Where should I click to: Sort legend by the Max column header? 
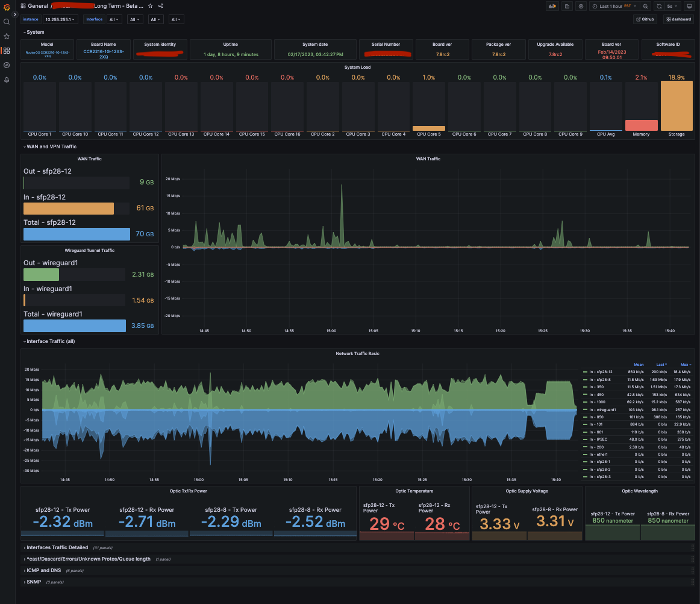(x=684, y=365)
